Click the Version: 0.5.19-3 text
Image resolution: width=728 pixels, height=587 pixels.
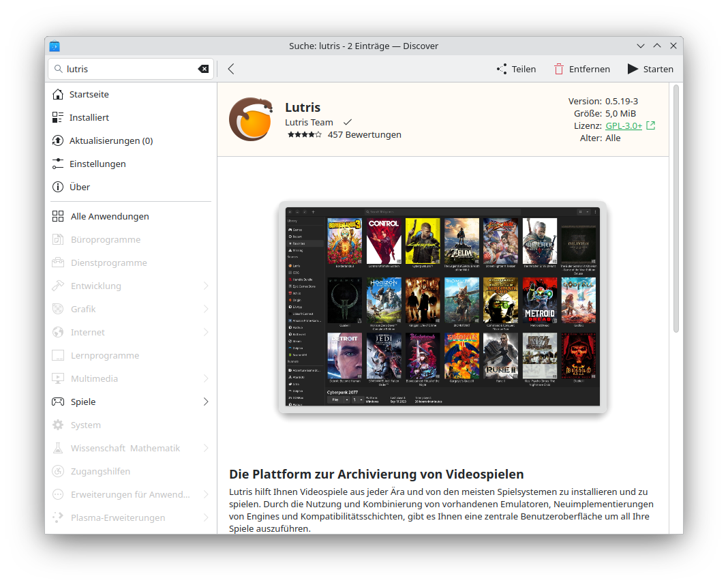point(603,101)
